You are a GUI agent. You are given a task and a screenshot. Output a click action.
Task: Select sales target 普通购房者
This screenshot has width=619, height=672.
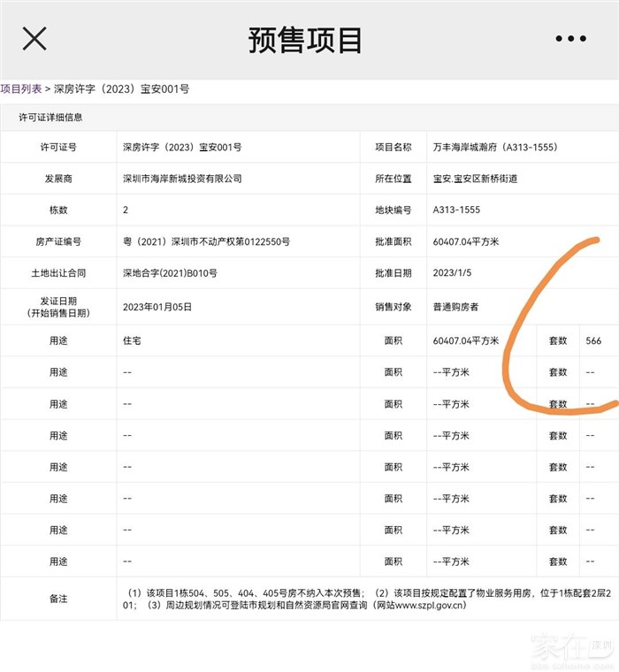pos(455,307)
